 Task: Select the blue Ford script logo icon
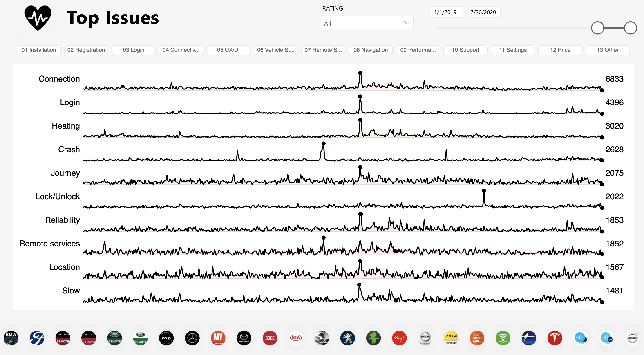point(37,338)
